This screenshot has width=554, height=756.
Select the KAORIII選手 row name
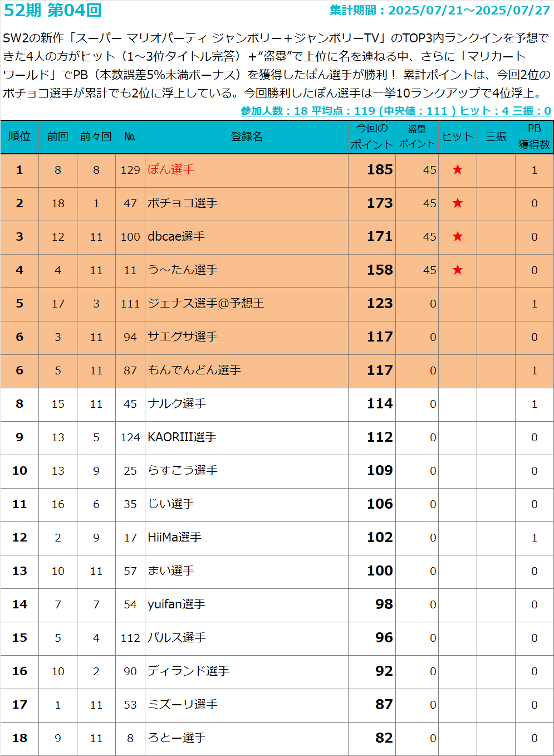coord(182,437)
